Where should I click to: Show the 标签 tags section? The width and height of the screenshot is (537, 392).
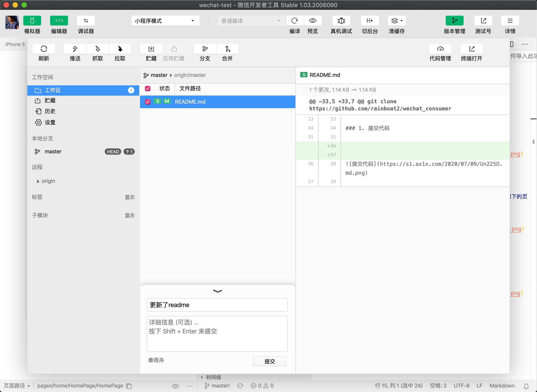130,197
